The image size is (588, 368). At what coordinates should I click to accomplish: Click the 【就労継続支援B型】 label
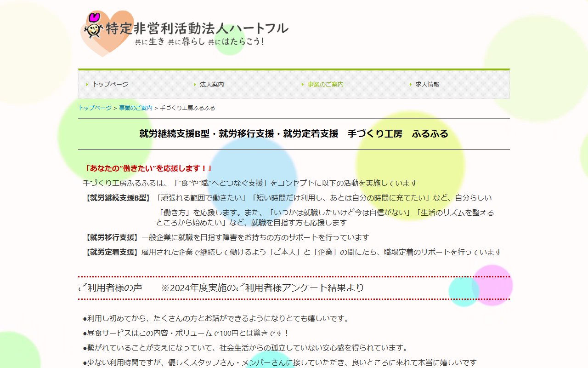(x=118, y=198)
